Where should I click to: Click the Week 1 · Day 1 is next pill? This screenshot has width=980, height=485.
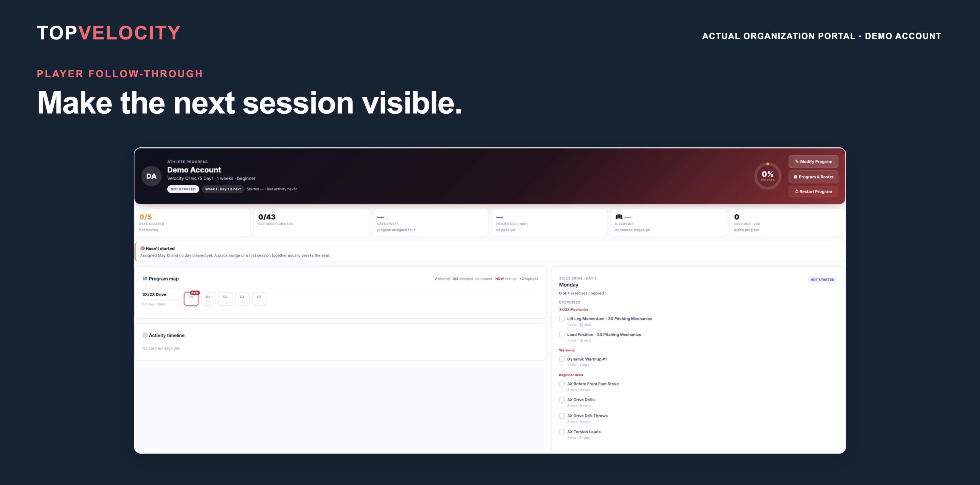pyautogui.click(x=223, y=189)
